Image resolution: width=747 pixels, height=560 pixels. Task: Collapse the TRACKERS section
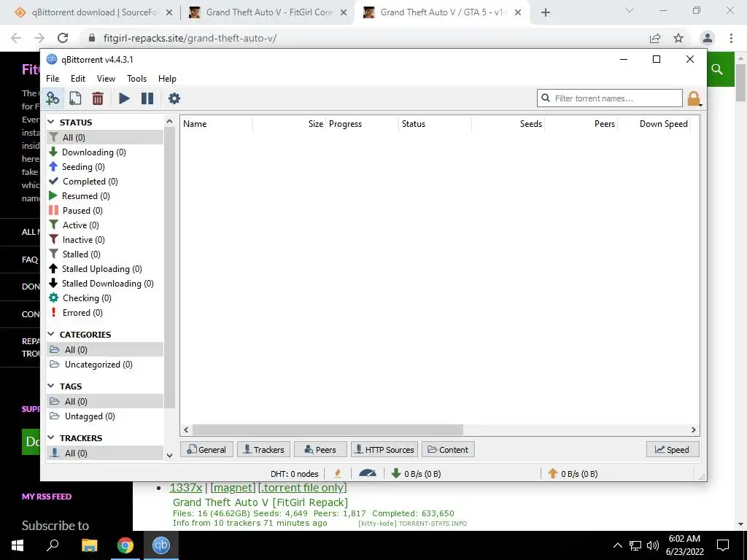[x=51, y=437]
